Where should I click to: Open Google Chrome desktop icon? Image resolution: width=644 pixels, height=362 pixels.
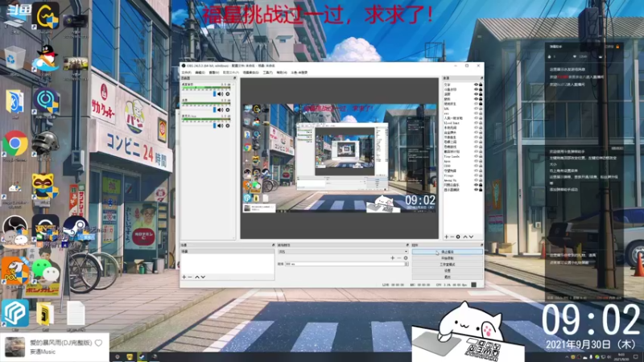coord(15,144)
